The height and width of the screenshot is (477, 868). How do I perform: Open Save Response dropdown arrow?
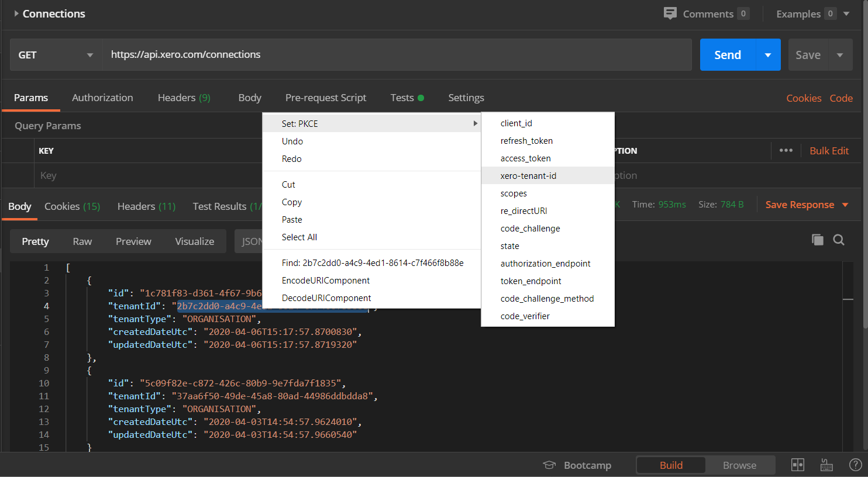click(x=845, y=205)
